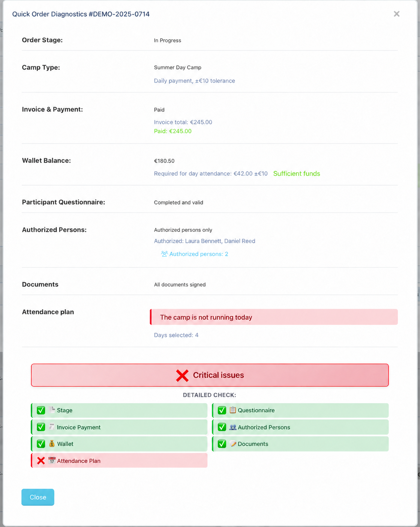Screen dimensions: 420x527
Task: Click the calendar icon next to Attendance Plan
Action: 52,461
